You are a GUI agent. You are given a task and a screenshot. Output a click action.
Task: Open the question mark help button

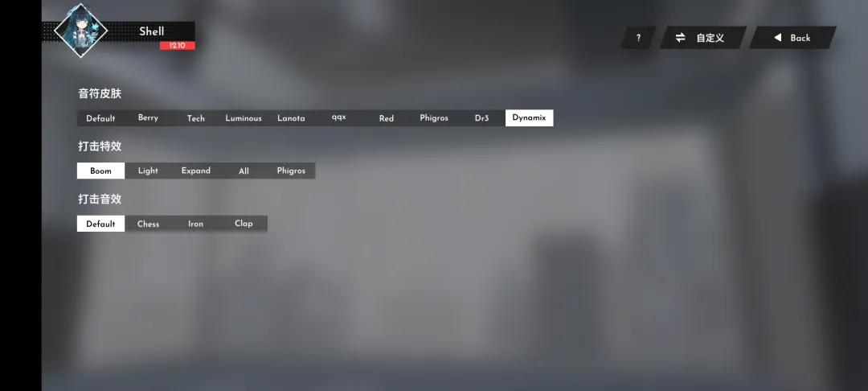[x=638, y=38]
